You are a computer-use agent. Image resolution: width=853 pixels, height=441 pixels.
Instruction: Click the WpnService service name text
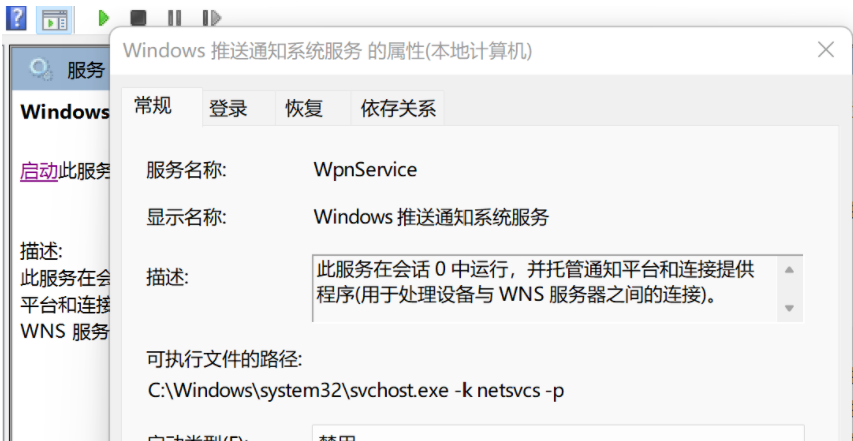coord(365,170)
